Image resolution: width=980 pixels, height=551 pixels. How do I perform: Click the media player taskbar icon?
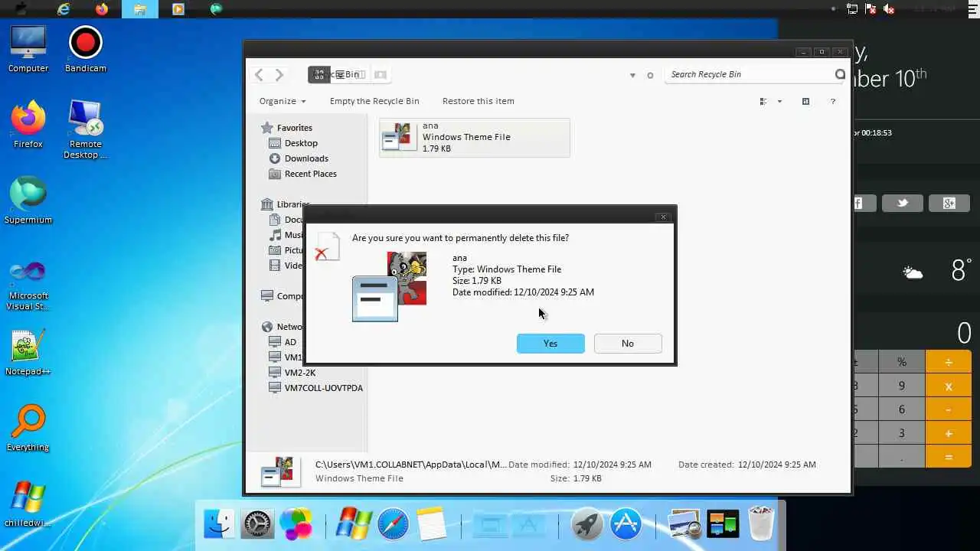click(x=178, y=9)
